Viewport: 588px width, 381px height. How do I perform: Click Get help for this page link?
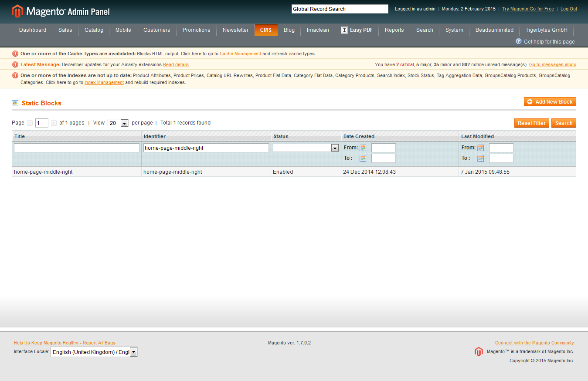pyautogui.click(x=549, y=42)
